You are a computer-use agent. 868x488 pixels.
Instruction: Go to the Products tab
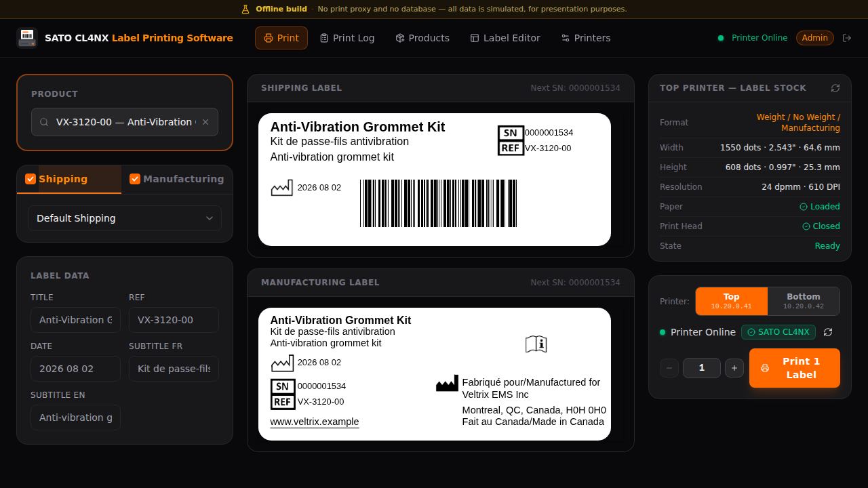[422, 38]
